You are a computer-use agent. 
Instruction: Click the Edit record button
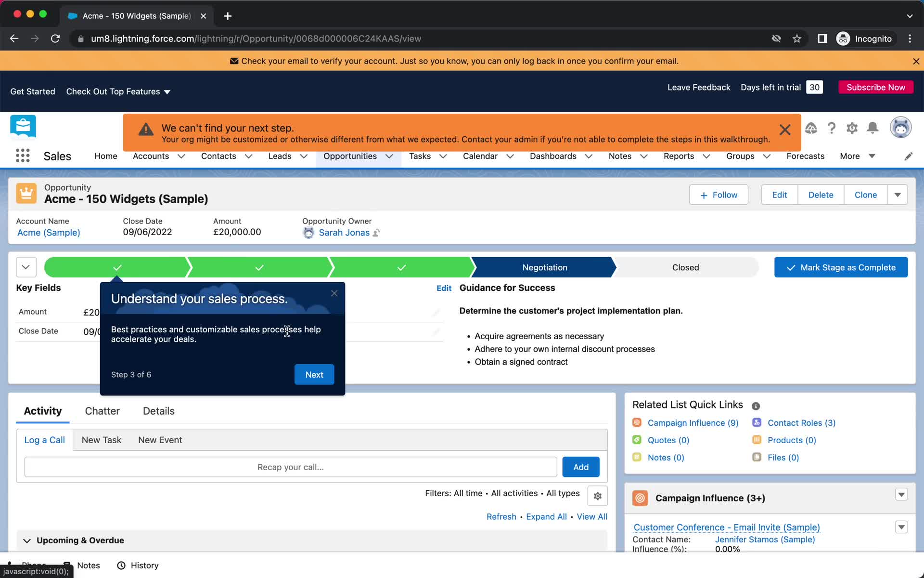tap(779, 195)
